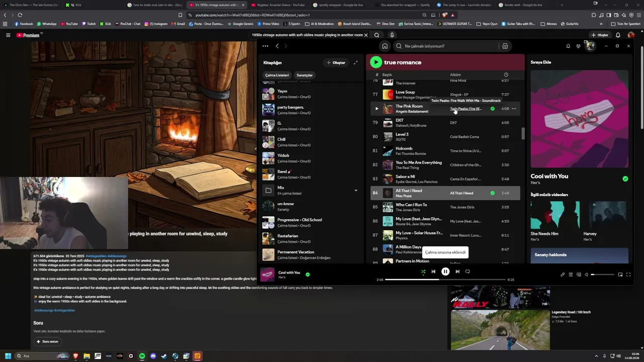Viewport: 644px width, 362px height.
Task: Enter Spotify full screen mode
Action: [628, 275]
